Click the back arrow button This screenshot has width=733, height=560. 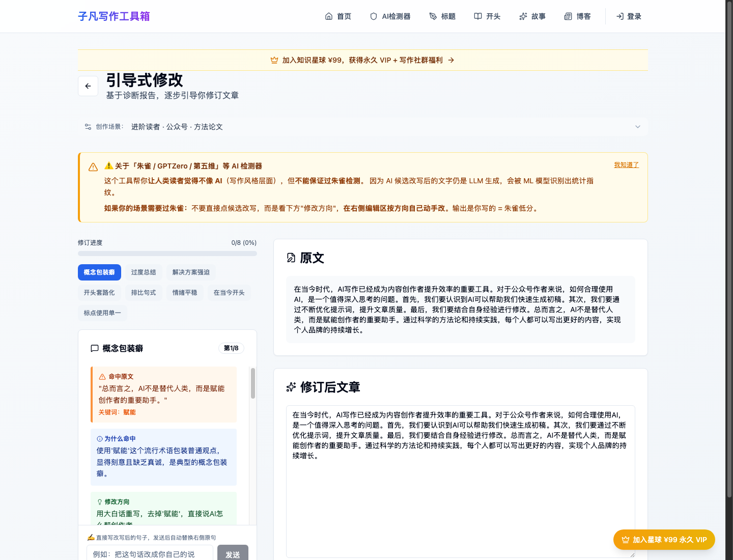(x=88, y=86)
